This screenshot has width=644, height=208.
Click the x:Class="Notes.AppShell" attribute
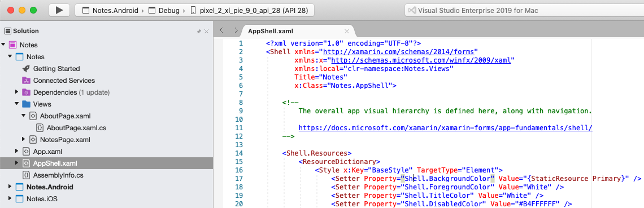tap(343, 86)
